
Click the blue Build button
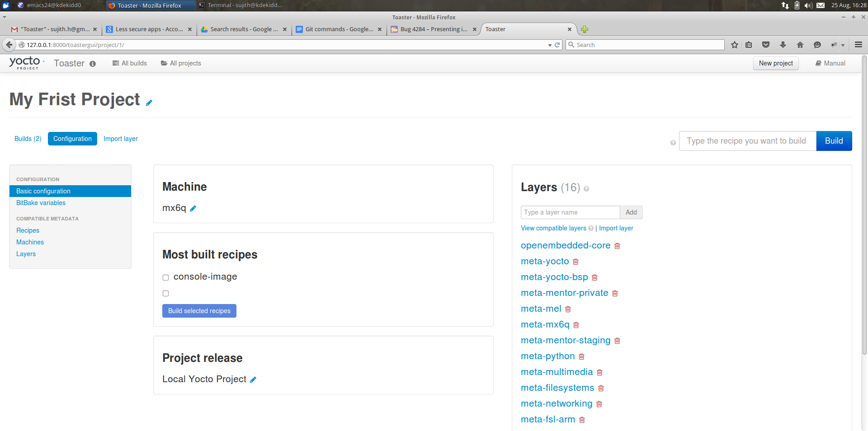834,141
